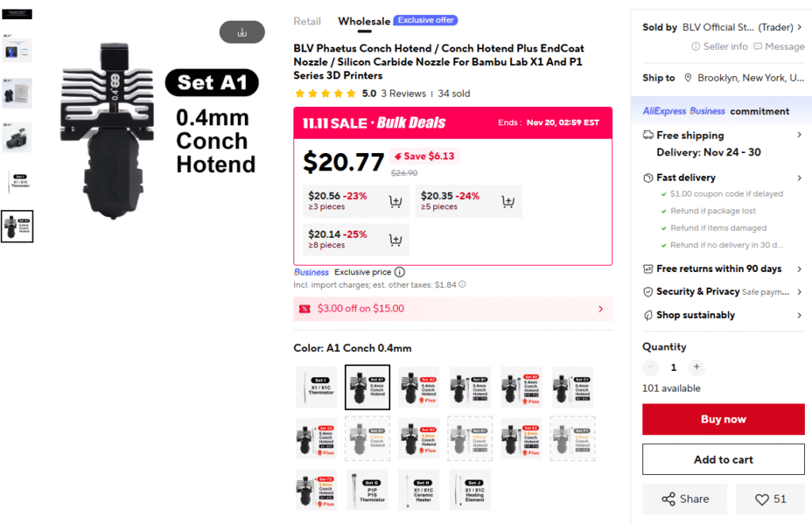Click the image download icon
812x524 pixels.
242,33
